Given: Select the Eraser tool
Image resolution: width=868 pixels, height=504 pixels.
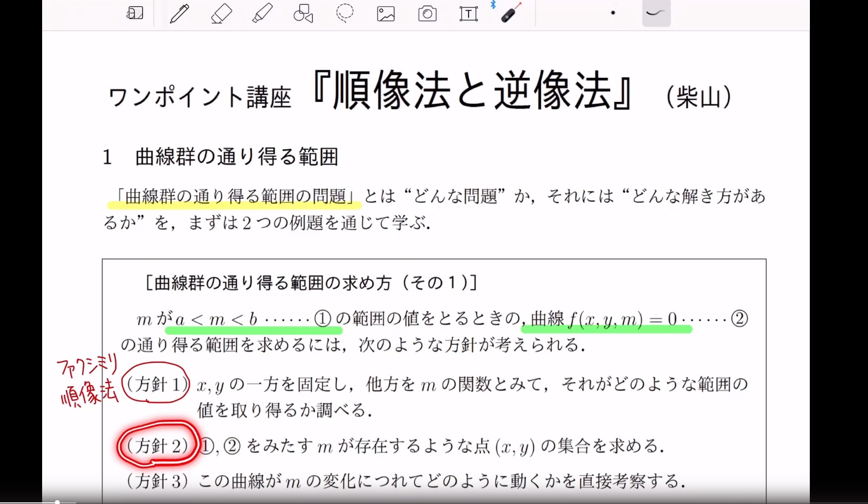Looking at the screenshot, I should 221,13.
